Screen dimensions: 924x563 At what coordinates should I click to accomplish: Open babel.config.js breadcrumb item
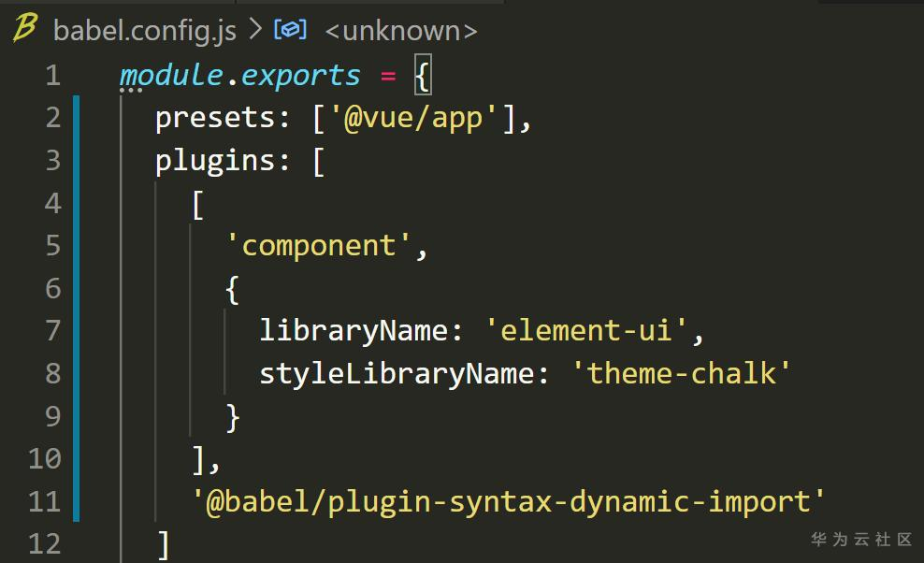pos(145,31)
